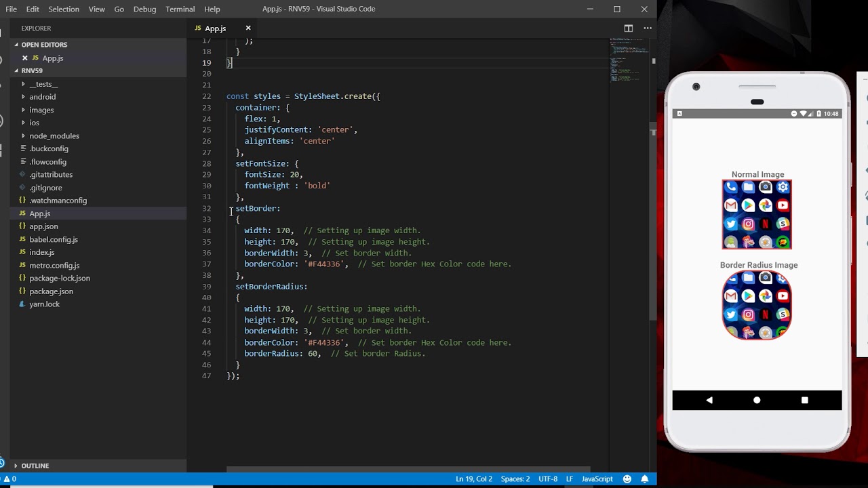Image resolution: width=868 pixels, height=488 pixels.
Task: Open .gitattributes file
Action: point(51,175)
